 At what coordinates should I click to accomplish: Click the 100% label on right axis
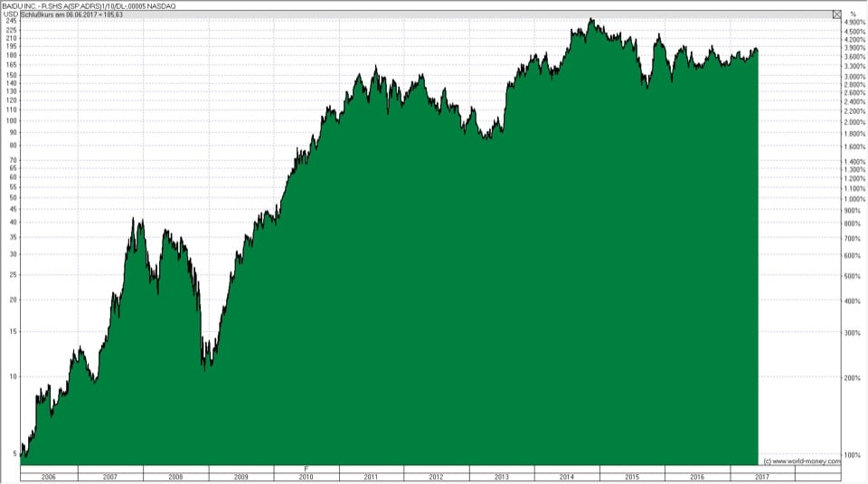tap(853, 455)
